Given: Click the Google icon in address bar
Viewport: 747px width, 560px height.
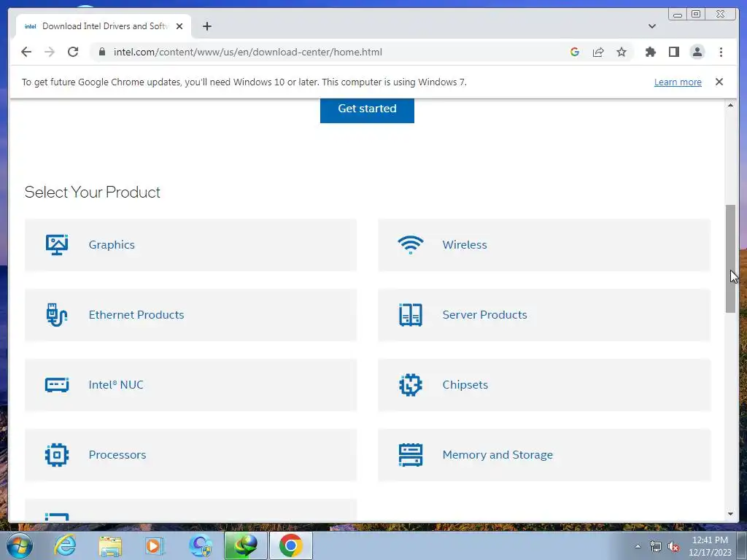Looking at the screenshot, I should pyautogui.click(x=575, y=52).
